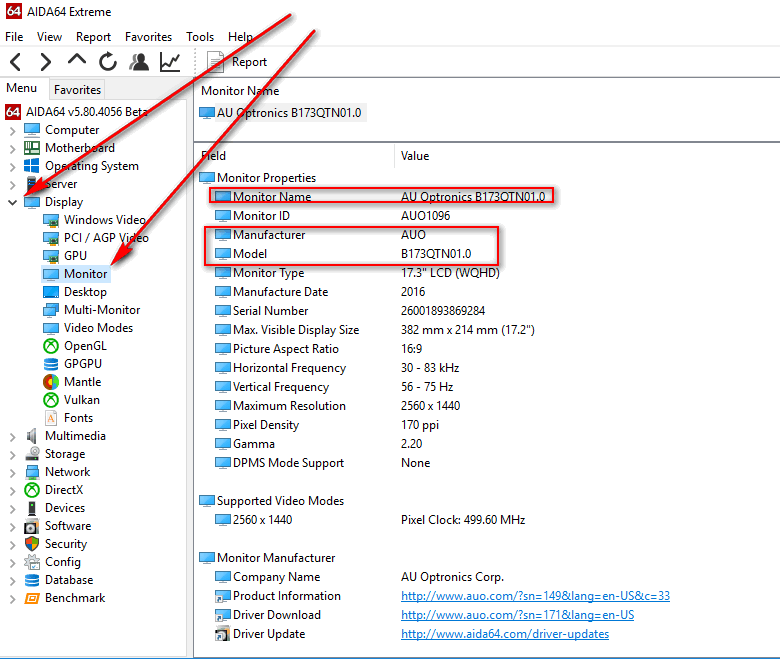780x659 pixels.
Task: Click the AIDA64 v5.80.4056 Beta root icon
Action: (x=13, y=112)
